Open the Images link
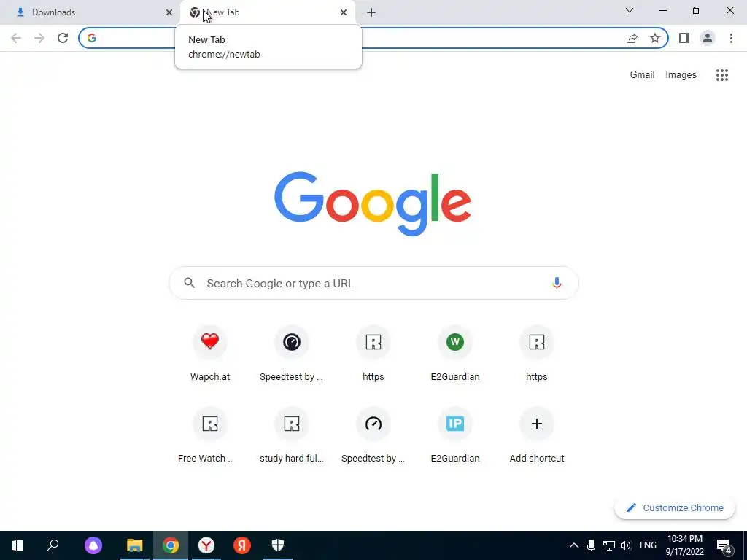This screenshot has width=747, height=560. tap(681, 75)
